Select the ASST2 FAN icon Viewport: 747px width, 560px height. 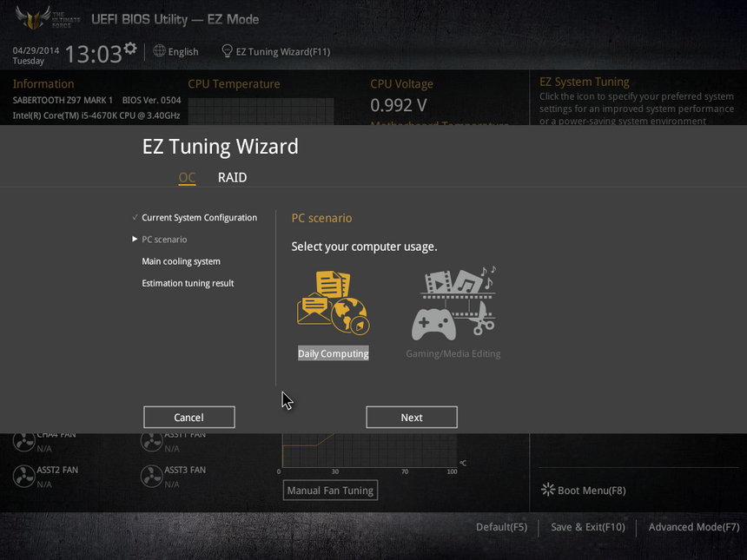23,476
